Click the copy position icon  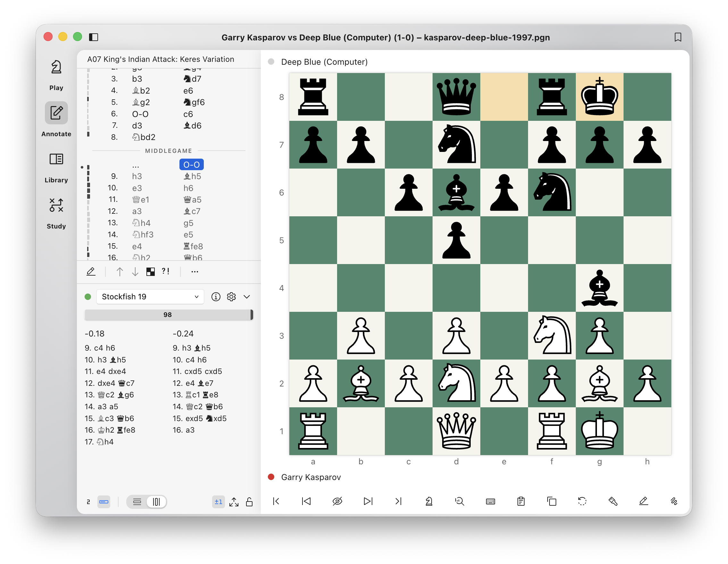tap(552, 501)
